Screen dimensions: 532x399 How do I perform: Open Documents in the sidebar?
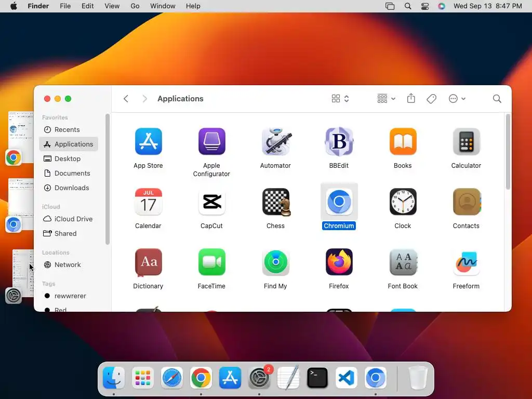(69, 174)
